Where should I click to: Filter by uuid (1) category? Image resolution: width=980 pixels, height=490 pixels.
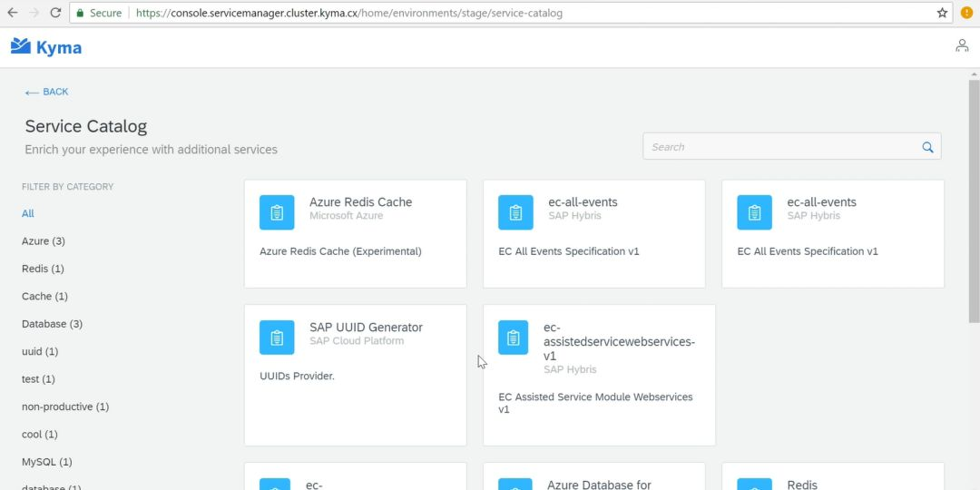(40, 351)
